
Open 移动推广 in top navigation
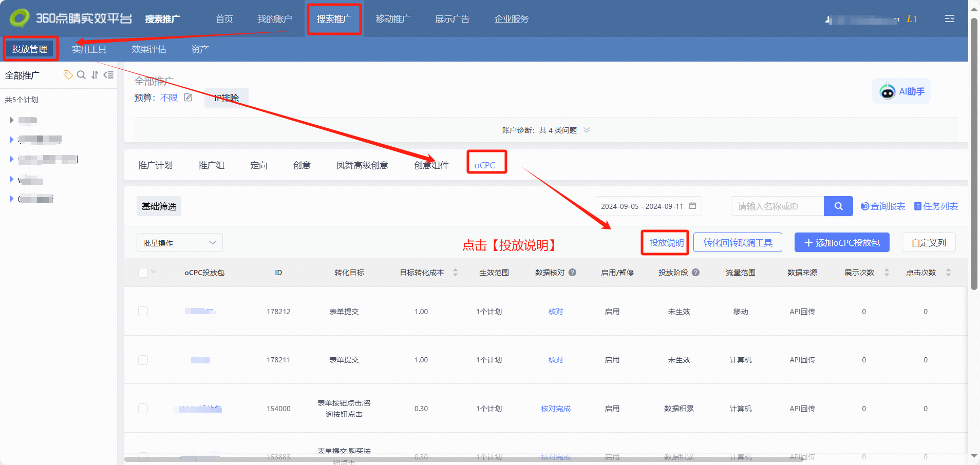(393, 19)
